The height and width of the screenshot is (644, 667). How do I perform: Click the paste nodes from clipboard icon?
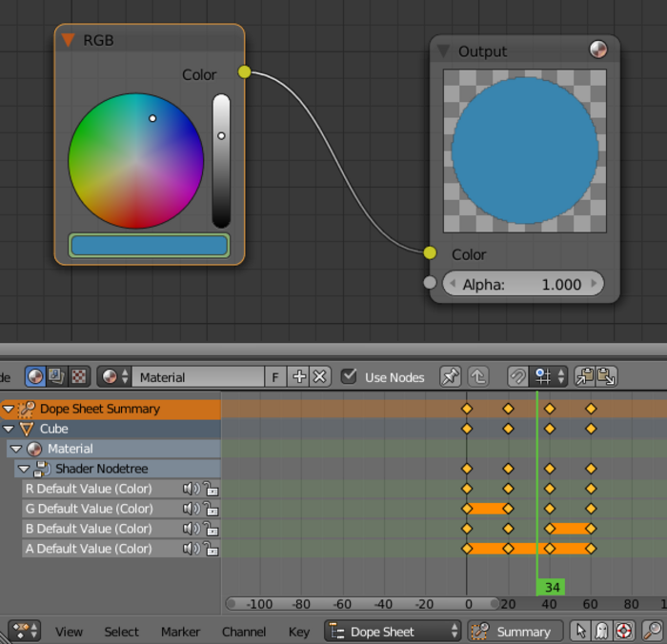coord(606,377)
